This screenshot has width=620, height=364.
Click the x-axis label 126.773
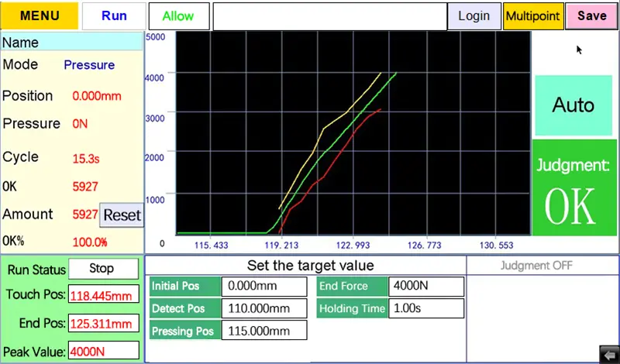pos(424,246)
